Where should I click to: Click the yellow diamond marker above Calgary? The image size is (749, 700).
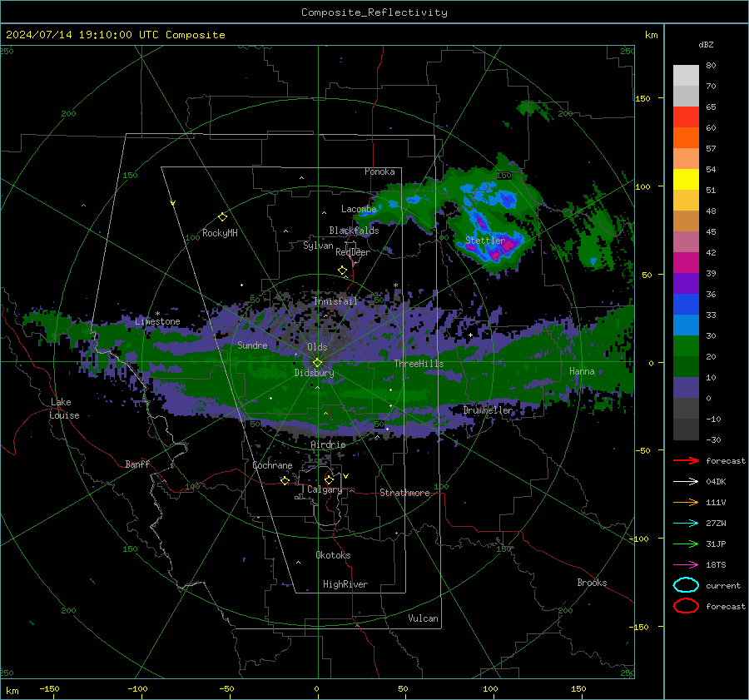tap(329, 479)
